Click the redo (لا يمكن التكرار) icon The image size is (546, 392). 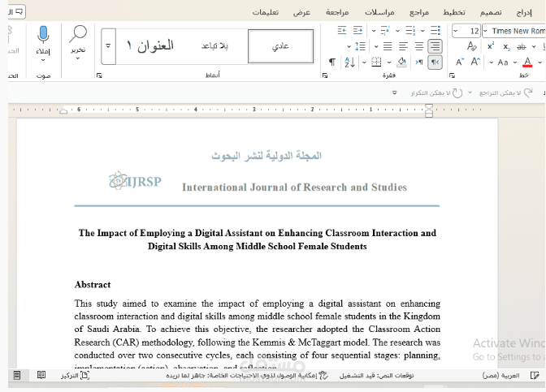(457, 93)
